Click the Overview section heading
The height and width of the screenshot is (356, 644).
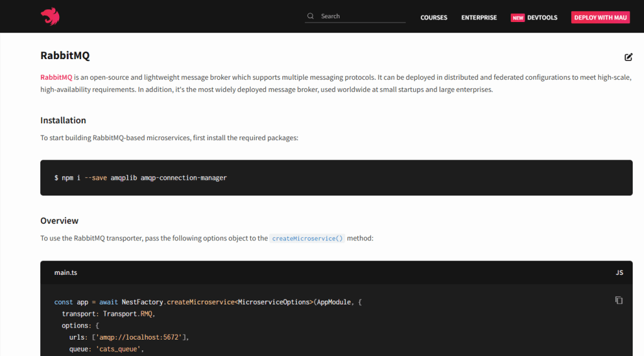(59, 221)
